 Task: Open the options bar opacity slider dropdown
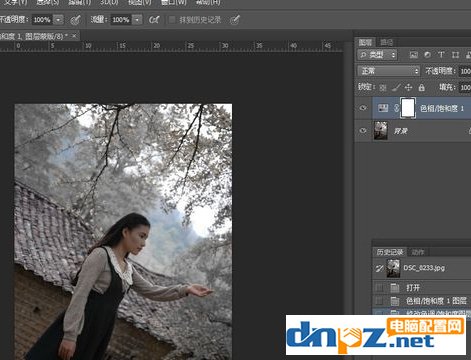(x=58, y=20)
